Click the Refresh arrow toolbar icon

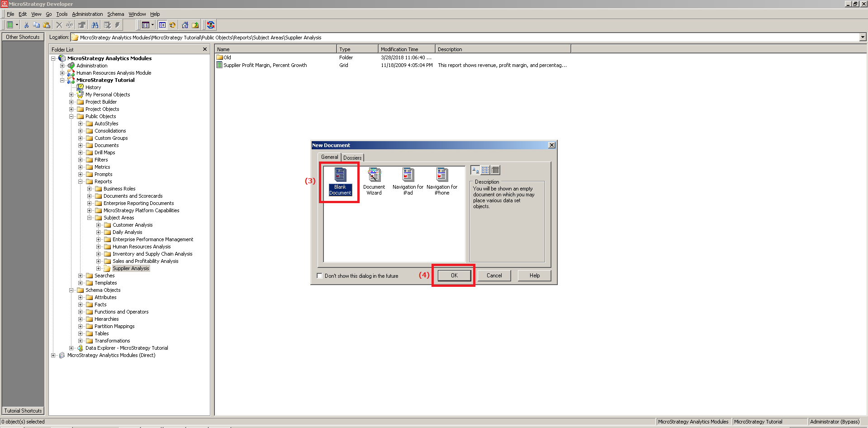point(172,25)
